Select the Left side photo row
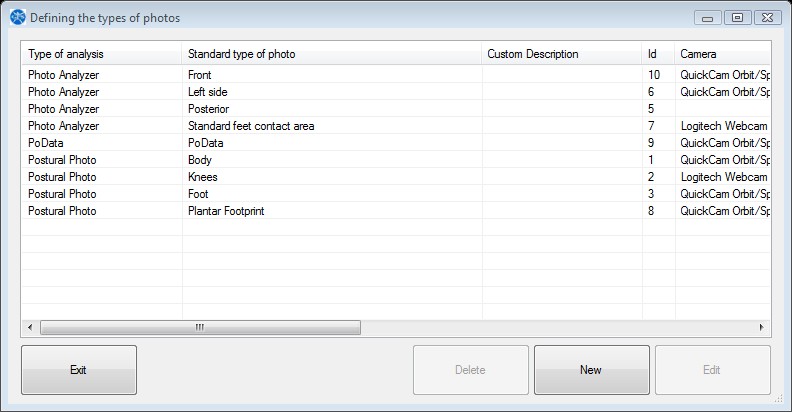The height and width of the screenshot is (412, 792). [x=396, y=92]
